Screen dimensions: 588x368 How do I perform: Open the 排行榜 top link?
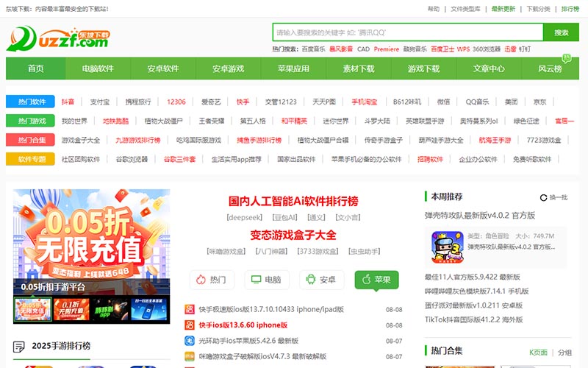coord(570,9)
